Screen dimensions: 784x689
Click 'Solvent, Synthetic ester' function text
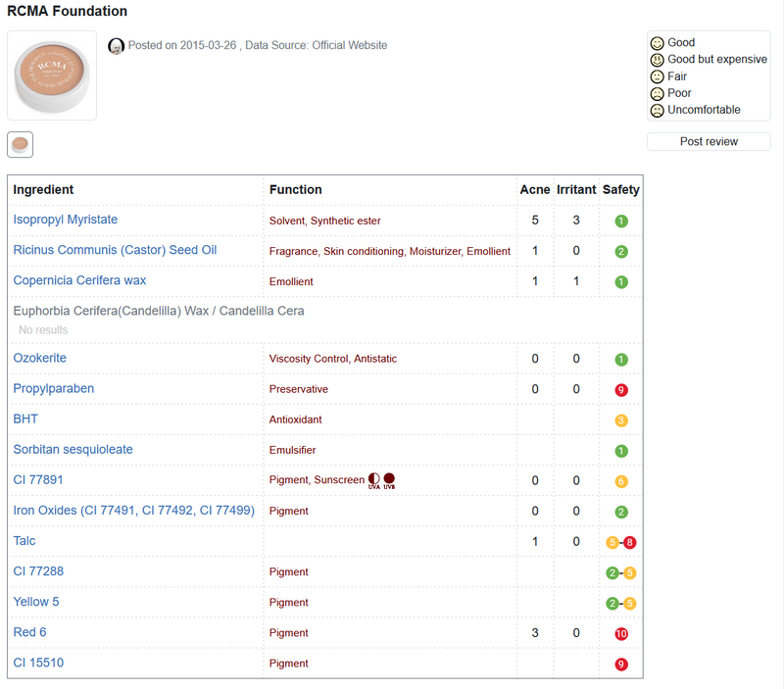325,221
